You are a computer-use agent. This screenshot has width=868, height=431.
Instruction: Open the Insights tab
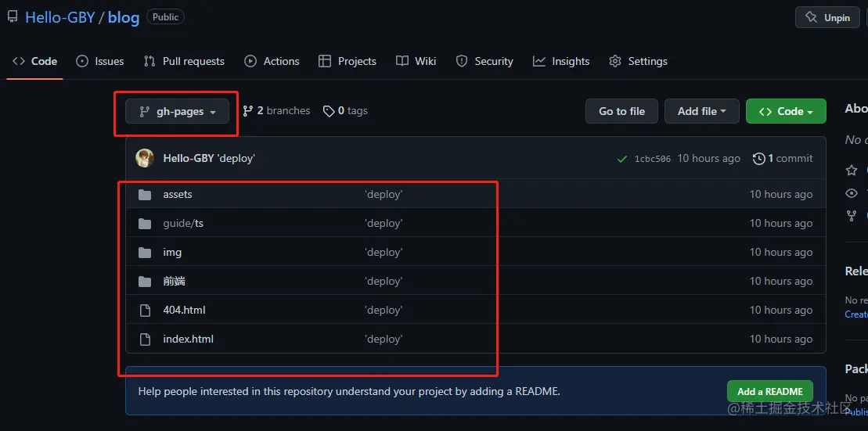560,62
